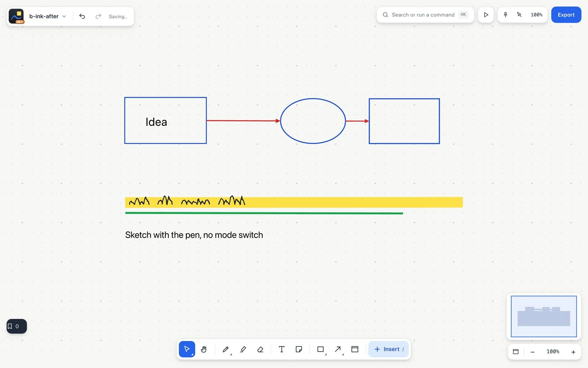
Task: Open the bookmarks counter showing 0
Action: tap(17, 326)
